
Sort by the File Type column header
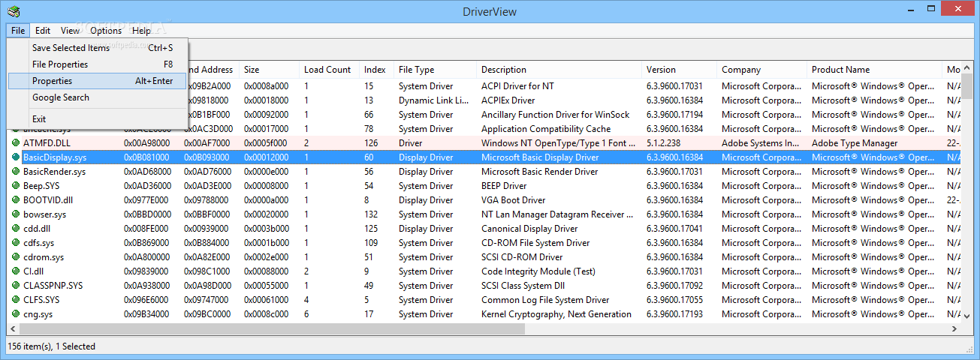pos(435,70)
